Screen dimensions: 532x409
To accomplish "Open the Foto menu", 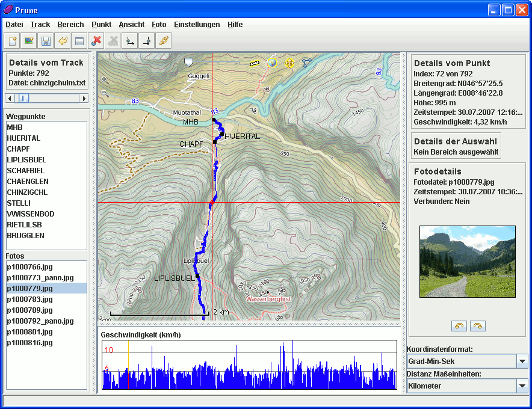I will pos(159,25).
